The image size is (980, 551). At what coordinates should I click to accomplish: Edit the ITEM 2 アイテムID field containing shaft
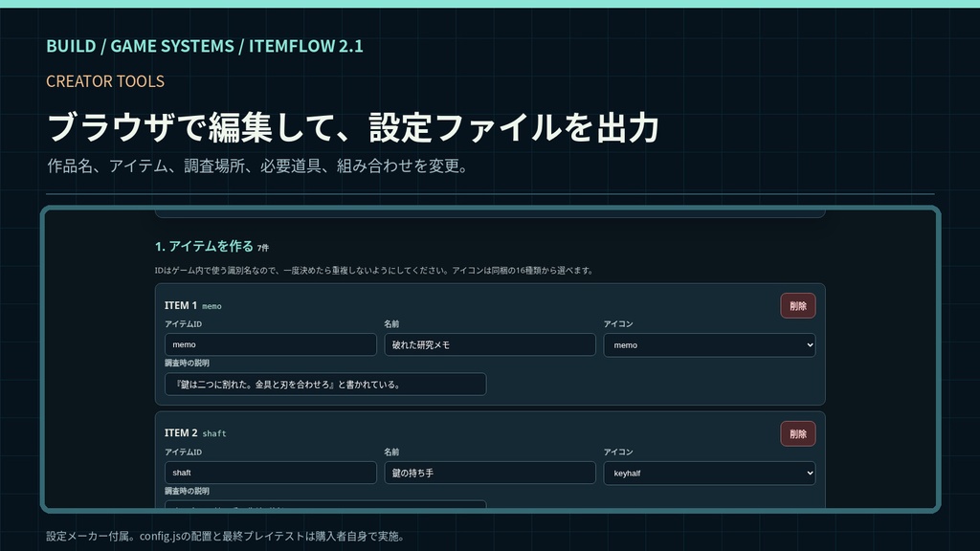point(271,473)
